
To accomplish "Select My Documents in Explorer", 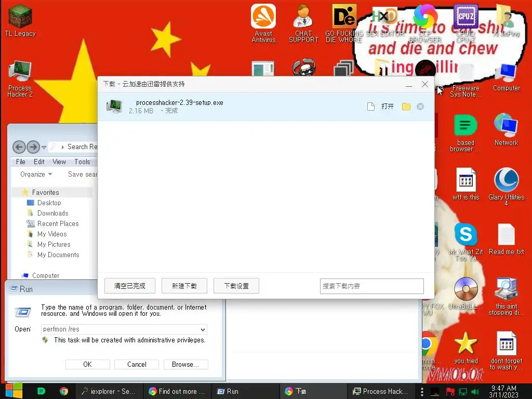I will pos(53,255).
